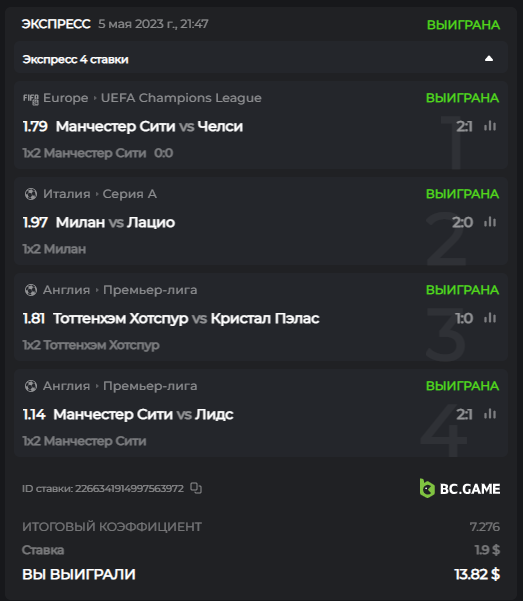
Task: Click the BC.GAME logo
Action: click(x=460, y=488)
